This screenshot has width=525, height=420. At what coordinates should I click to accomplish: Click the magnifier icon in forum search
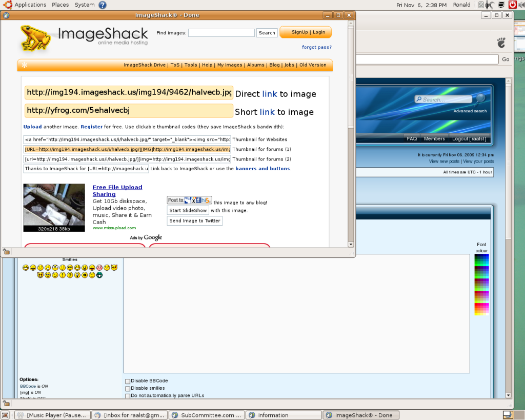click(x=481, y=98)
